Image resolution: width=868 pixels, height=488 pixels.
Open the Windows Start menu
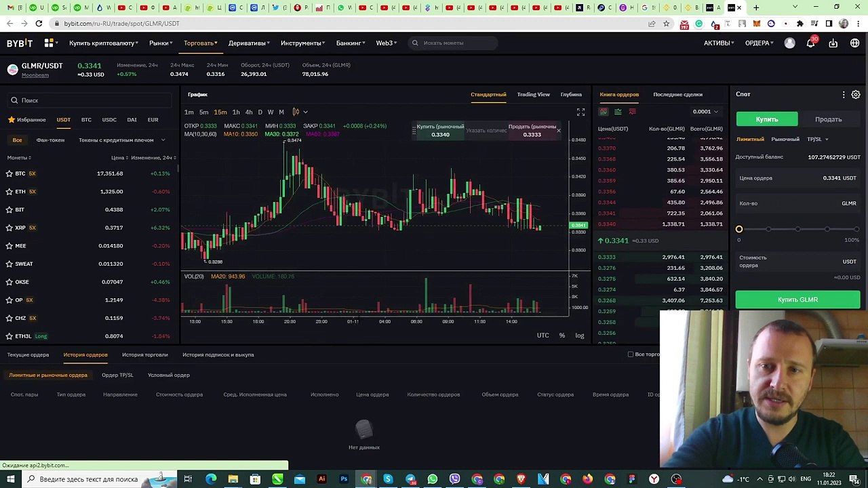click(x=10, y=479)
